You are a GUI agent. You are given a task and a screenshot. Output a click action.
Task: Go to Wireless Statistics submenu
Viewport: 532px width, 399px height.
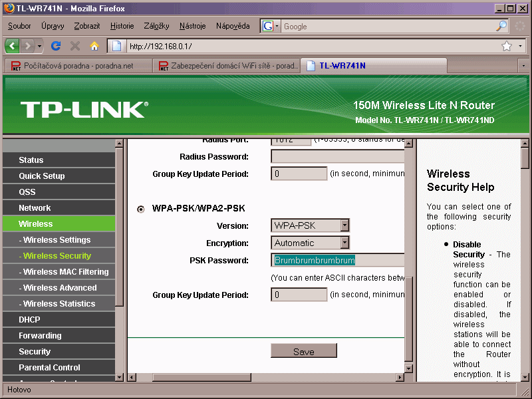[x=59, y=303]
